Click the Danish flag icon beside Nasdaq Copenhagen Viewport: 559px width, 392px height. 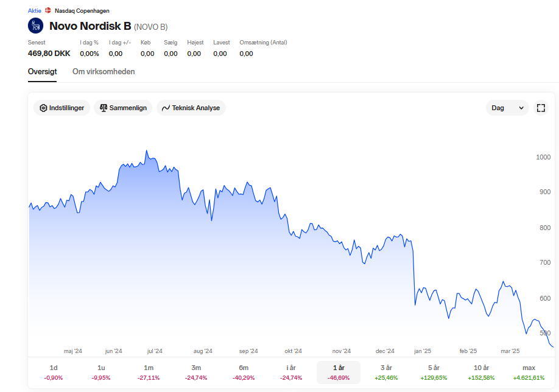click(x=47, y=10)
